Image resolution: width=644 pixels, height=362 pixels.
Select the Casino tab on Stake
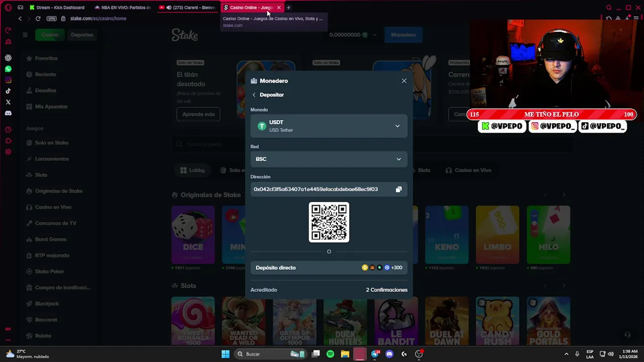tap(50, 35)
